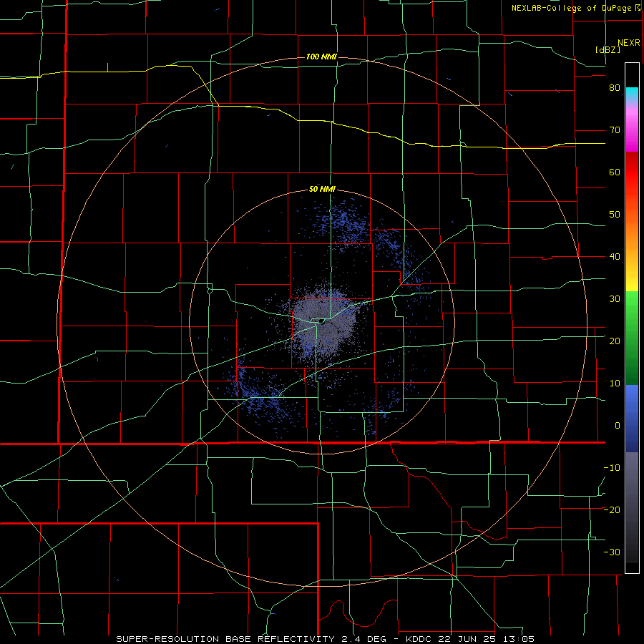644x644 pixels.
Task: Click the -10 value on the dBZ scale
Action: (612, 467)
